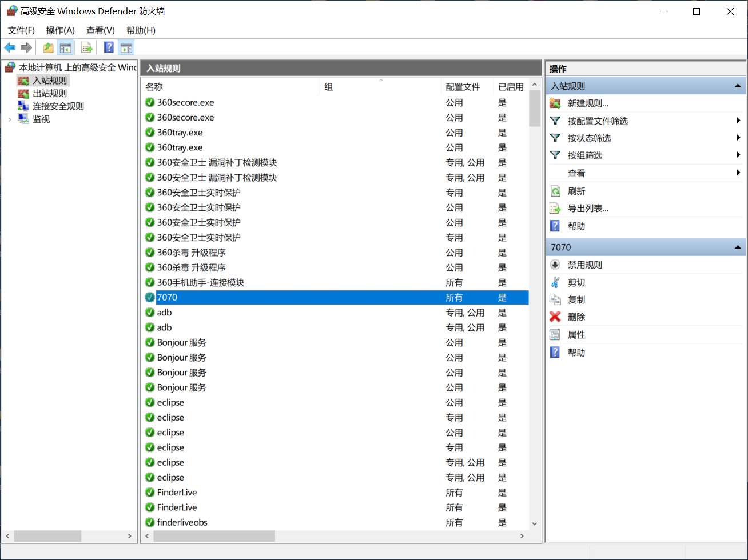Open the 查看(V) menu in menu bar
Image resolution: width=748 pixels, height=560 pixels.
101,30
